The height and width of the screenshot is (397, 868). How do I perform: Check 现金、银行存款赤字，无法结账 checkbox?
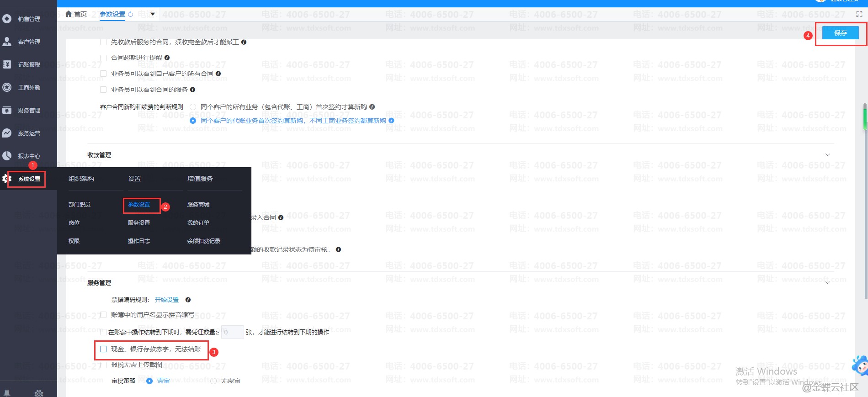pos(103,349)
